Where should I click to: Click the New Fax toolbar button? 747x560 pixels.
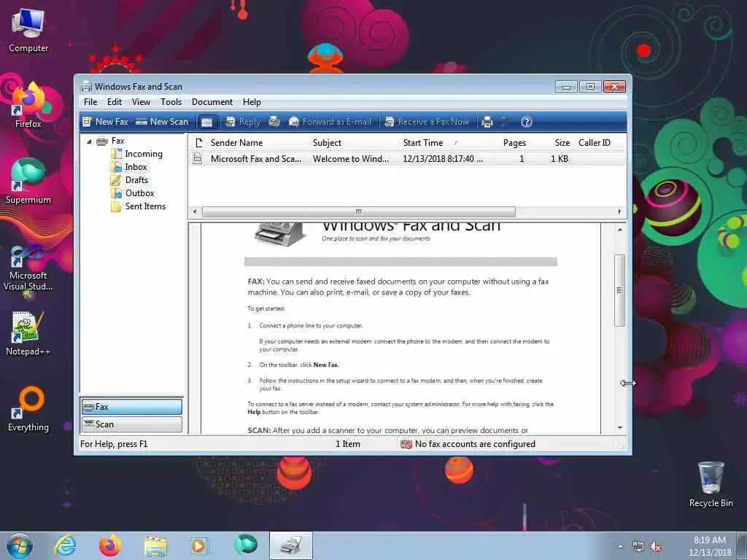click(x=105, y=122)
